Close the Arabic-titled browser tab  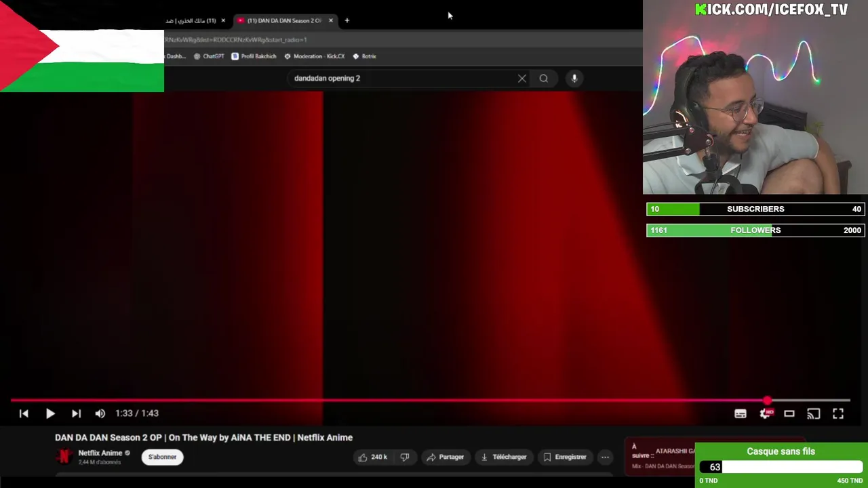[223, 20]
